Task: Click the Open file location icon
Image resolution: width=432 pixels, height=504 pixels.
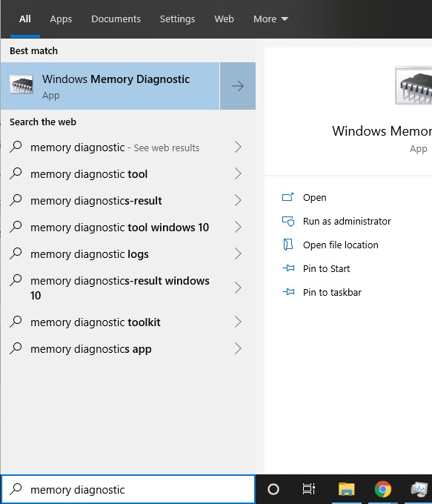Action: [288, 245]
